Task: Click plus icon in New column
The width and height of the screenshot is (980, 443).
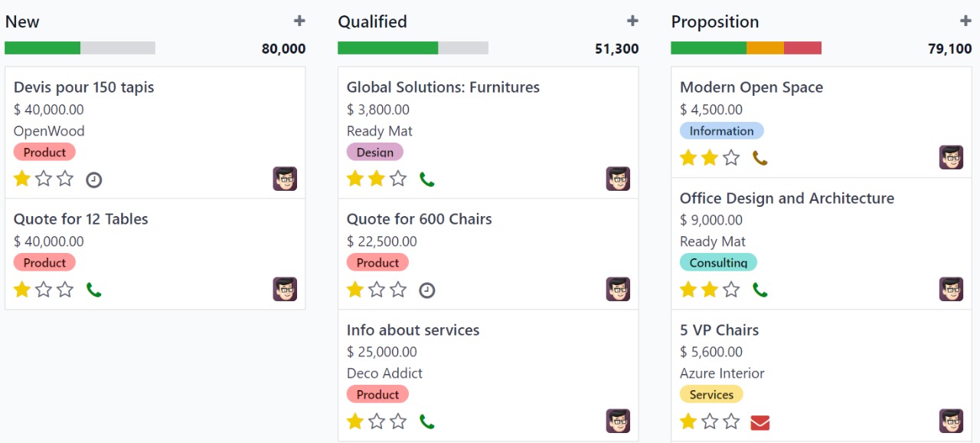Action: tap(299, 21)
